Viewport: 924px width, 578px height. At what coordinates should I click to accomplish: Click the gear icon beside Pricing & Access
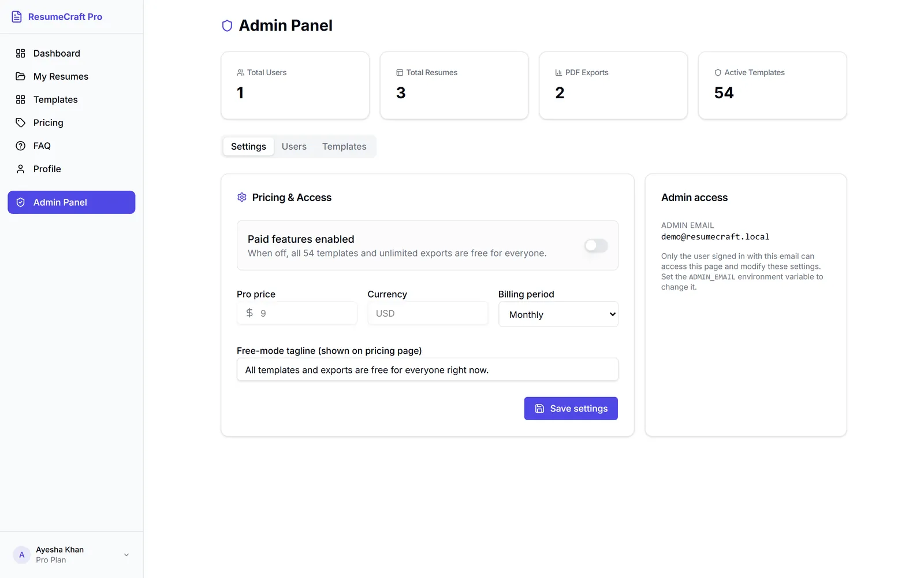click(242, 198)
